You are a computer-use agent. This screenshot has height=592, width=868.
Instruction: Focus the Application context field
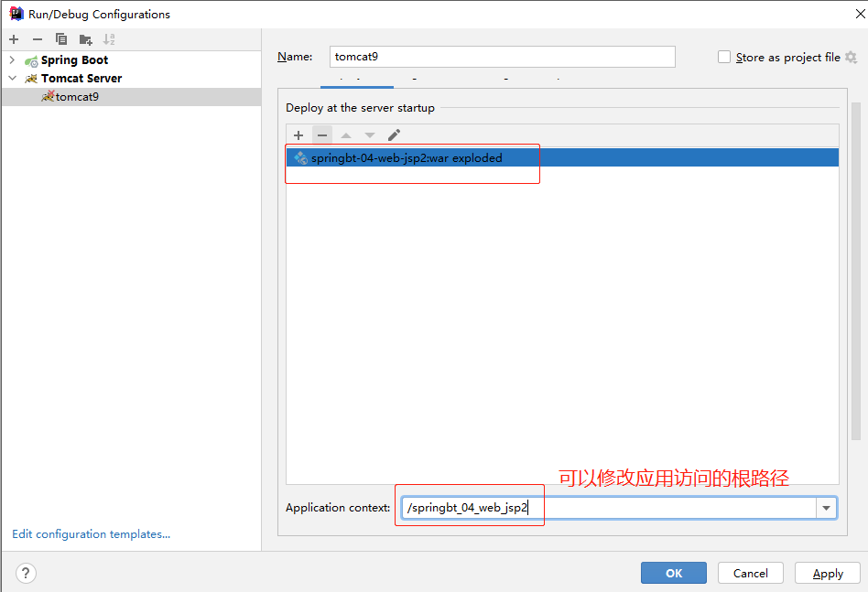609,508
